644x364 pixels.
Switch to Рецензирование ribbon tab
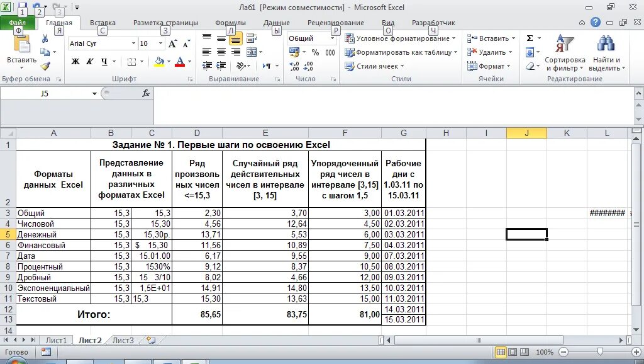pos(336,23)
